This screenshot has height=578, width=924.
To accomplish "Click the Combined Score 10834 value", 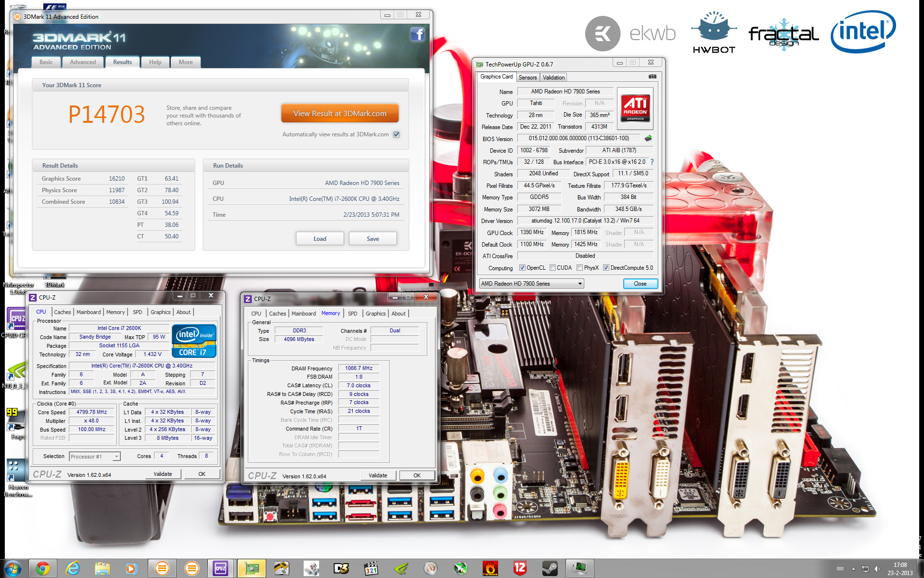I will click(x=116, y=202).
